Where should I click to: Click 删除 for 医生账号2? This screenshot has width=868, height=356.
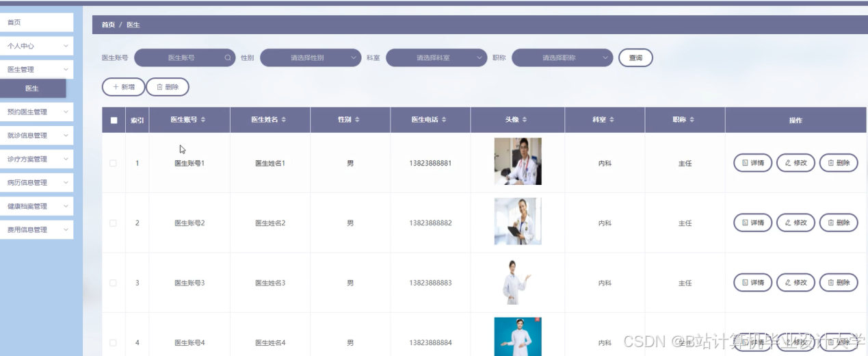[x=839, y=222]
